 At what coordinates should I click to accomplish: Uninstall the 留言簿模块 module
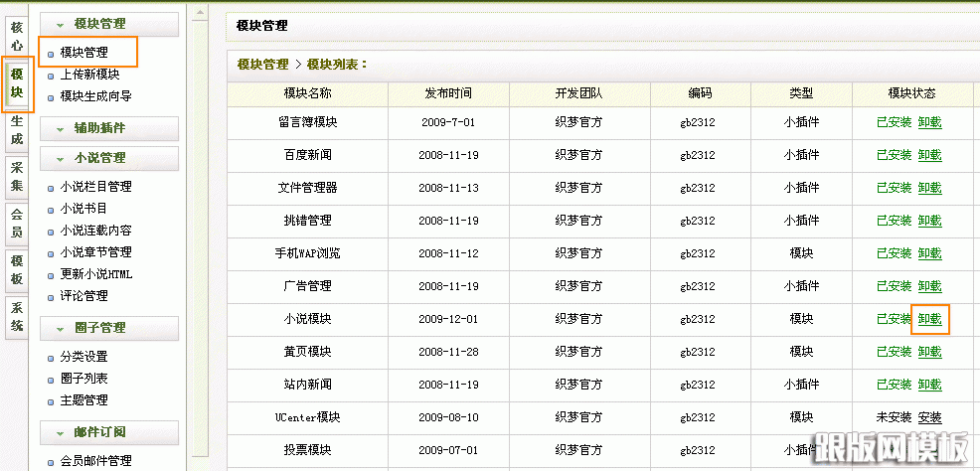coord(929,122)
